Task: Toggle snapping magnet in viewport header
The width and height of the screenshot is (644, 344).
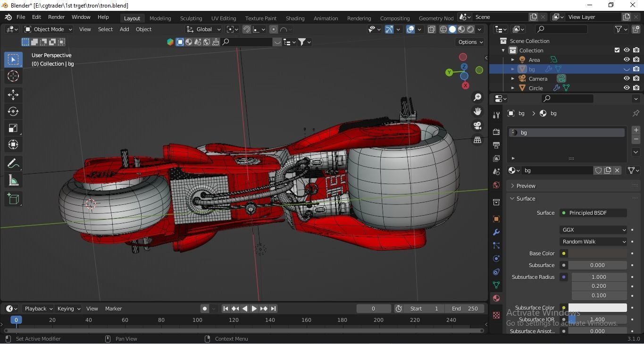Action: click(247, 29)
